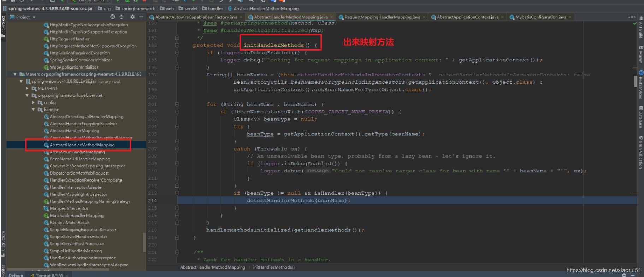Switch to RequestMappingHandlerMapping.java tab

click(x=382, y=17)
